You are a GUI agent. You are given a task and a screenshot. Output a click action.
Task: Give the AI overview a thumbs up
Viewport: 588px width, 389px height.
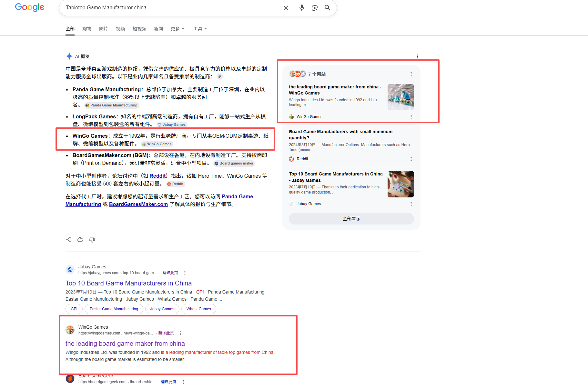tap(80, 239)
